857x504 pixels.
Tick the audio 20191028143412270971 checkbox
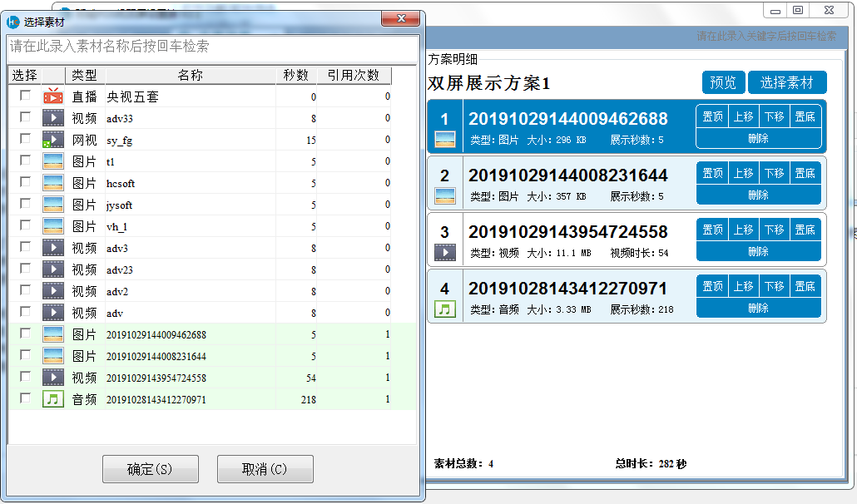[25, 398]
